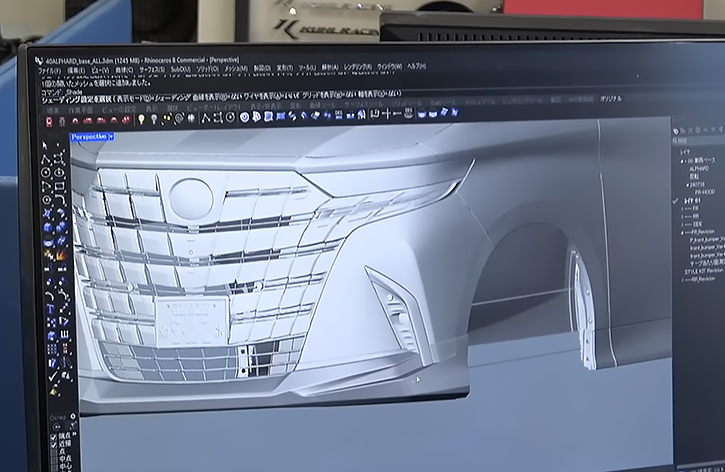Click the control points icon in top toolbar
725x472 pixels.
[x=218, y=118]
